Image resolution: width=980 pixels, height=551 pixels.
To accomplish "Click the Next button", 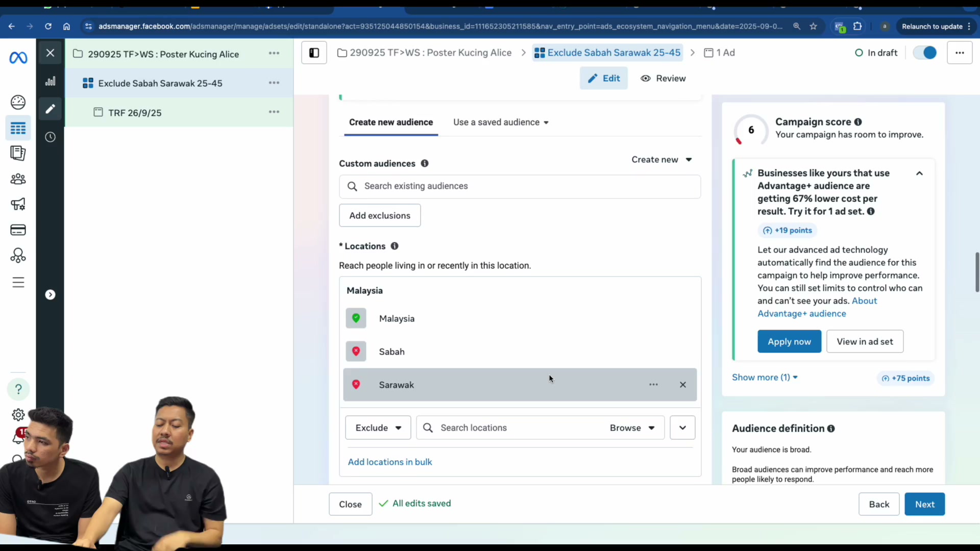I will [x=924, y=504].
